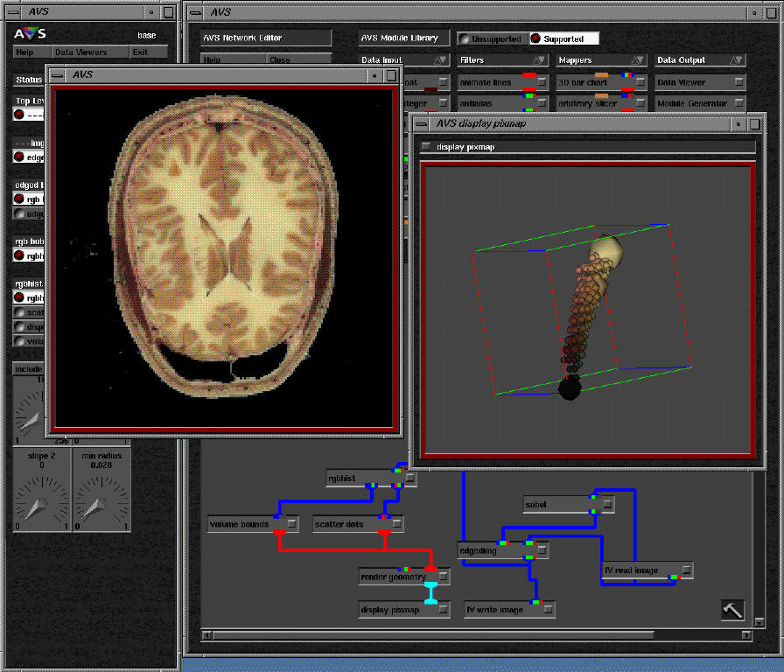Click the min radius dial

tap(102, 502)
